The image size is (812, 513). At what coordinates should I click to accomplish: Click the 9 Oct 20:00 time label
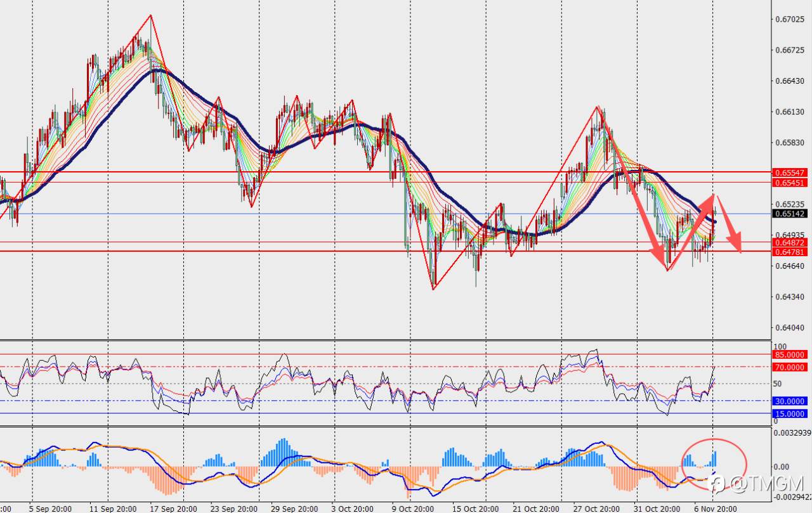412,509
